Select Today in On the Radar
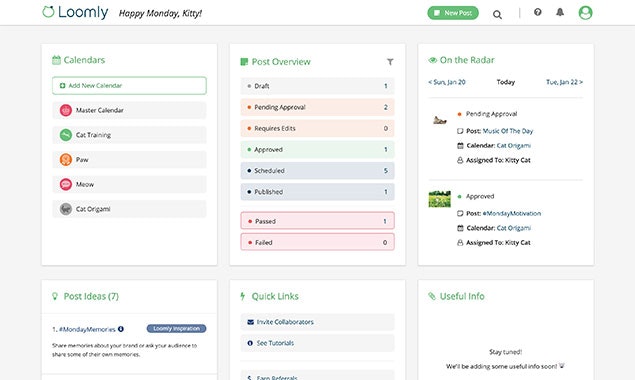 click(506, 82)
